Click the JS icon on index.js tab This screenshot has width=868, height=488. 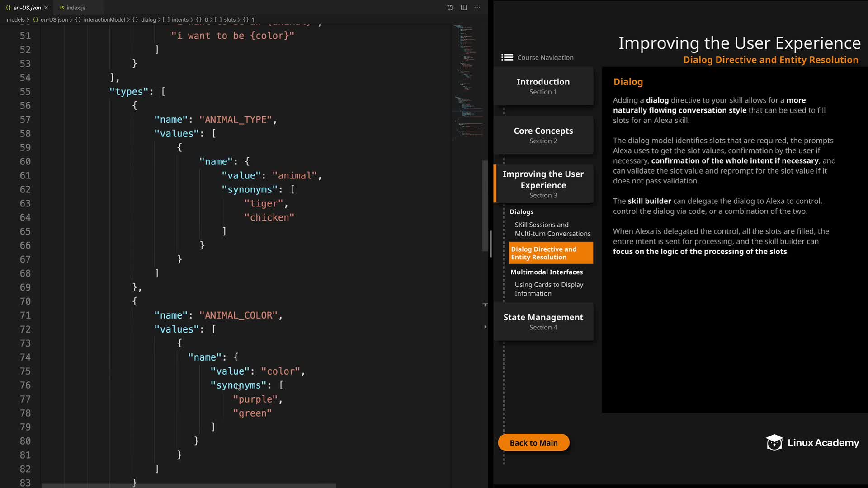61,8
